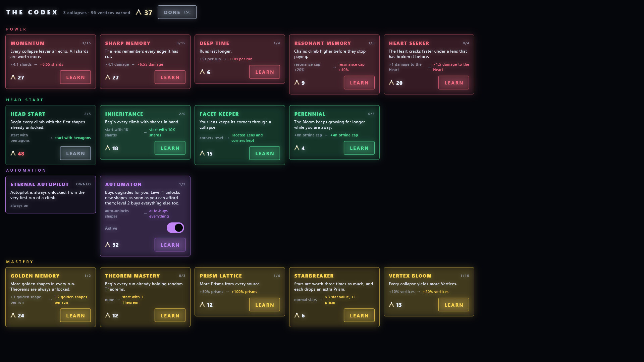Click the Eternal Autopilot card title
This screenshot has height=362, width=644.
click(40, 185)
